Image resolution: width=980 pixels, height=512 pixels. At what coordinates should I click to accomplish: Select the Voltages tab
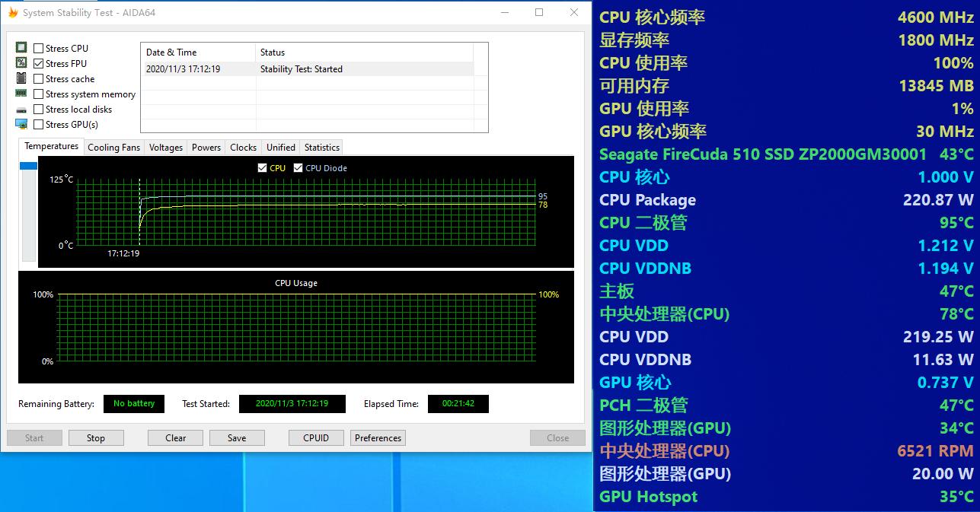pyautogui.click(x=165, y=147)
